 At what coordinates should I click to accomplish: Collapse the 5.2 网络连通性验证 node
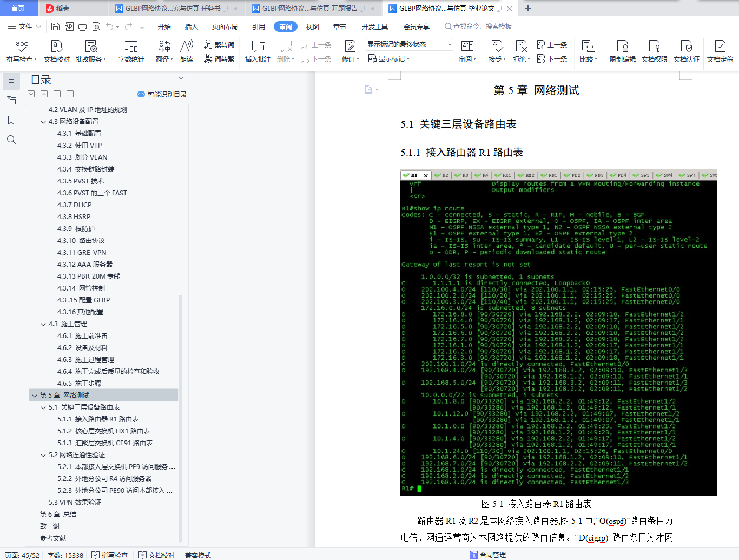click(43, 455)
